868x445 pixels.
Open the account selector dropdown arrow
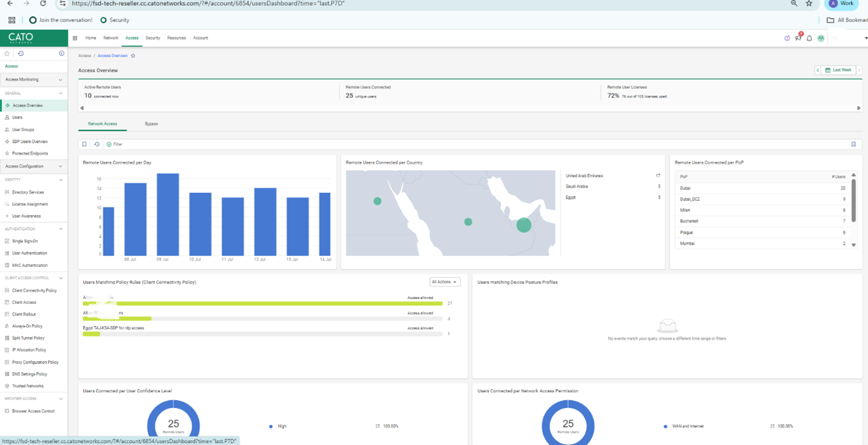866,38
